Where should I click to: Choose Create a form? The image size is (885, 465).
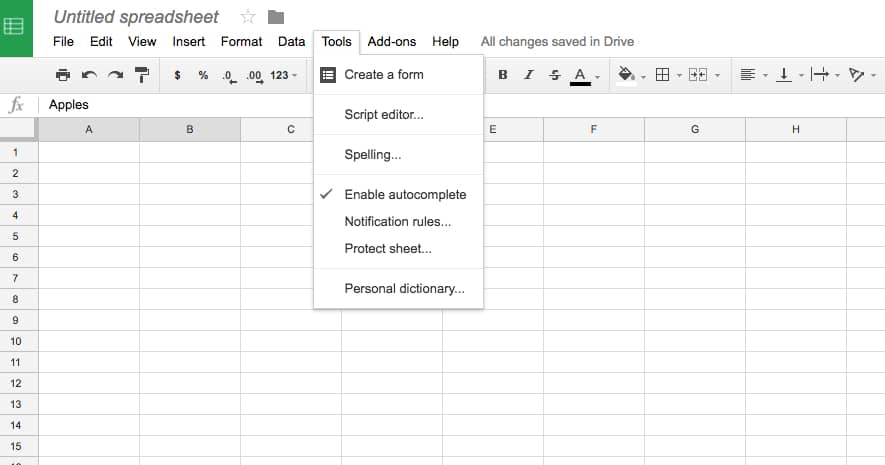[384, 75]
